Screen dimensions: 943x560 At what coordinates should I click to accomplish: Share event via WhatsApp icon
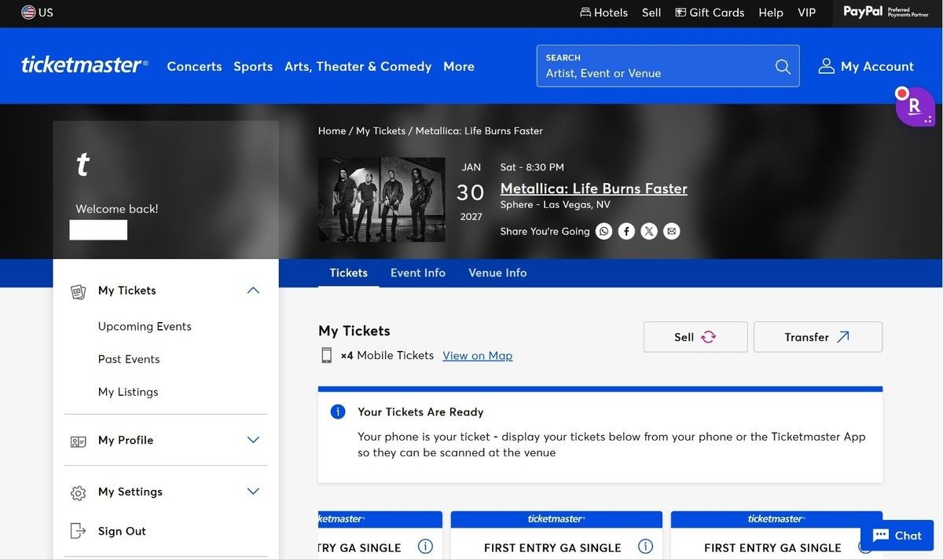point(604,231)
